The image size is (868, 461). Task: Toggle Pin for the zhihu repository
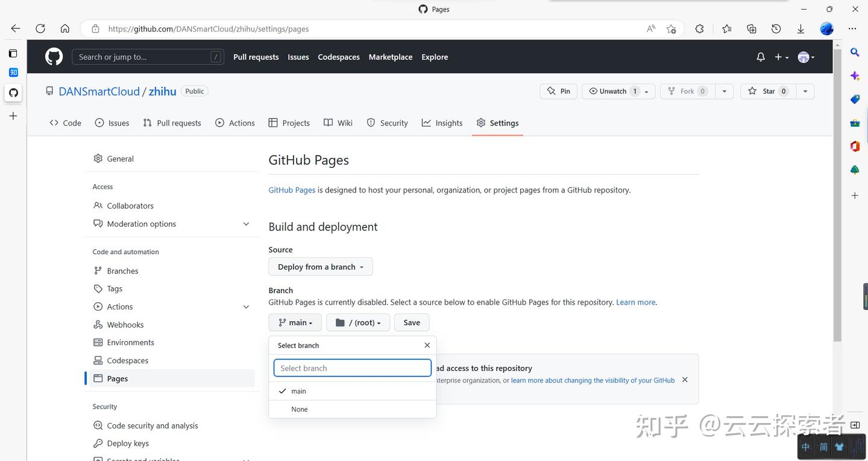pyautogui.click(x=558, y=91)
